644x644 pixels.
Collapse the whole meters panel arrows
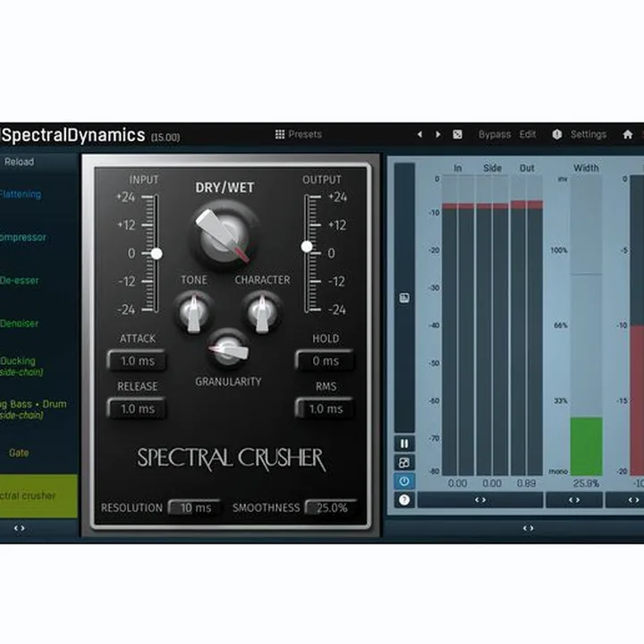click(529, 529)
